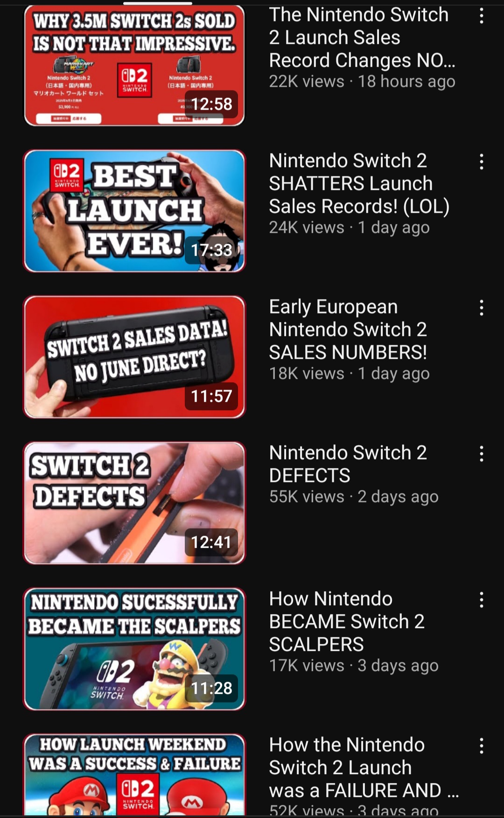Open title 'Nintendo Switch 2 DEFECTS'

(348, 464)
